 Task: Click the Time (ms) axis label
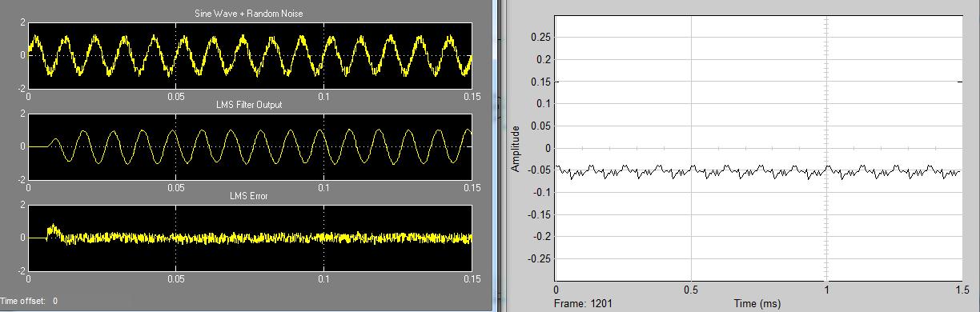[x=757, y=304]
